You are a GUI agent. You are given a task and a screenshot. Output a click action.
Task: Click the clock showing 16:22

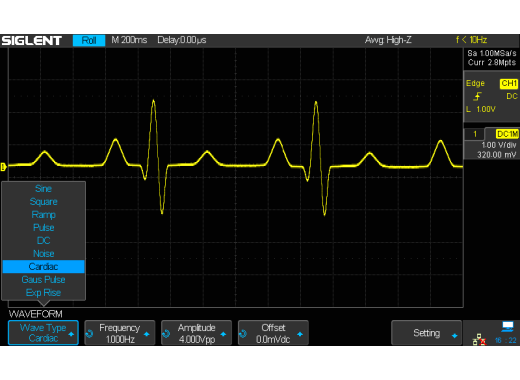(x=506, y=340)
